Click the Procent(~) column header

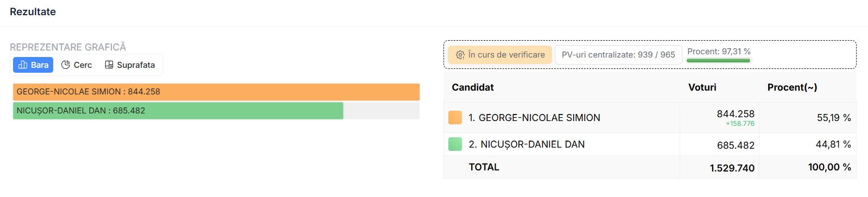(792, 87)
